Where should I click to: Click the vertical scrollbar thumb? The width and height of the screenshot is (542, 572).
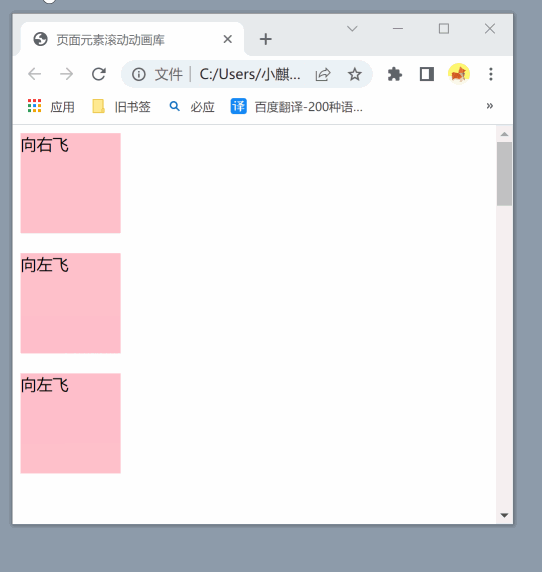point(504,174)
